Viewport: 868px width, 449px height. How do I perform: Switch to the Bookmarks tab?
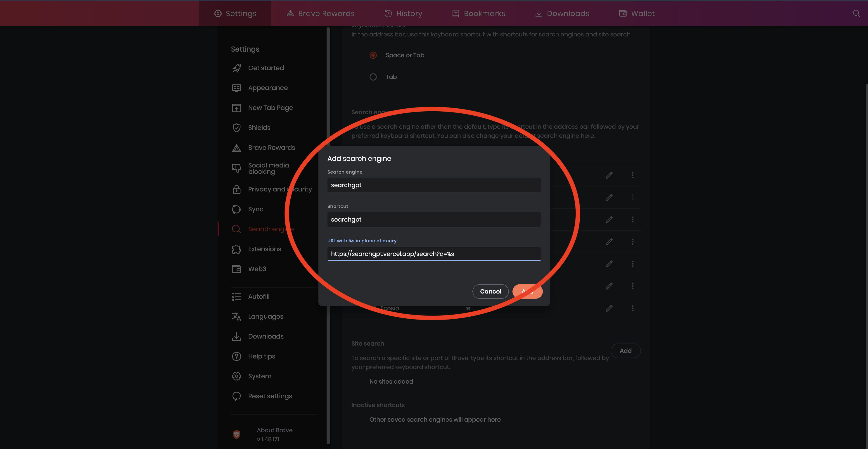479,13
